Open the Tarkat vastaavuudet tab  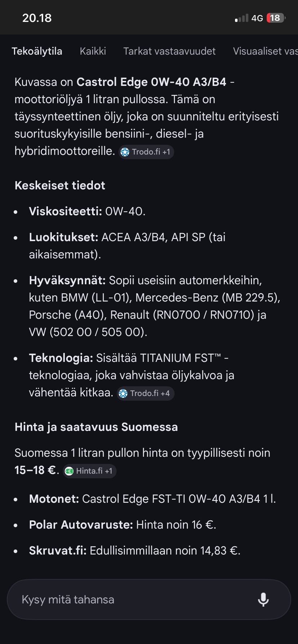(169, 51)
